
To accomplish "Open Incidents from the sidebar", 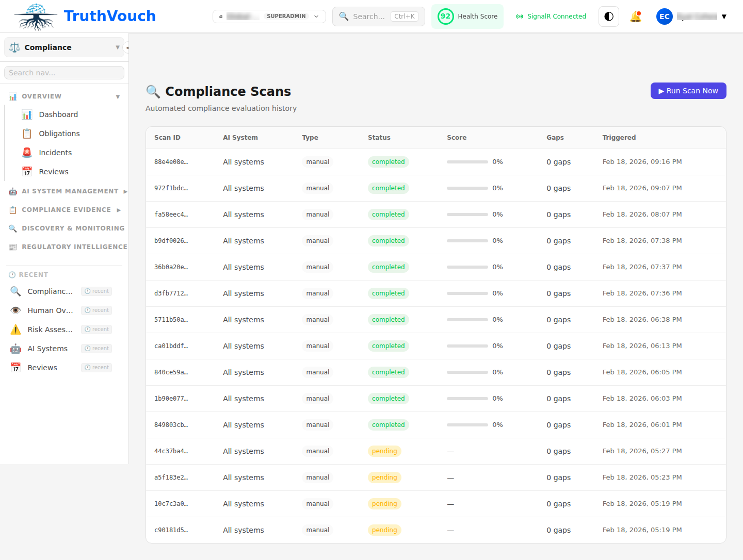I will point(55,152).
